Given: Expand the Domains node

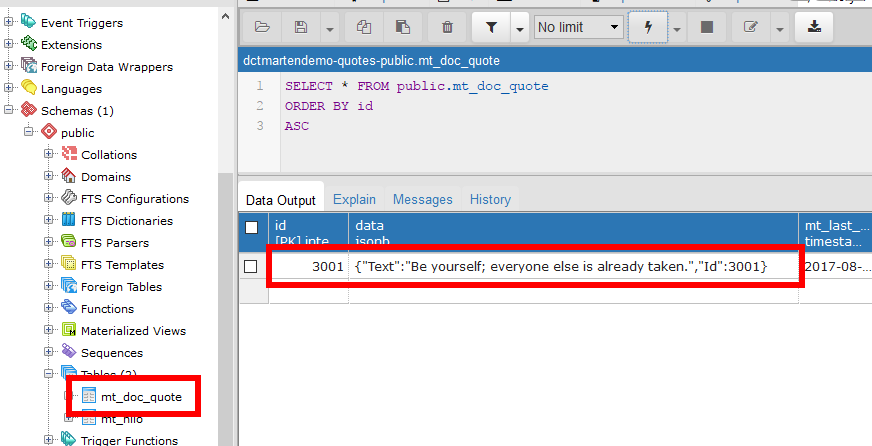Looking at the screenshot, I should click(x=49, y=177).
